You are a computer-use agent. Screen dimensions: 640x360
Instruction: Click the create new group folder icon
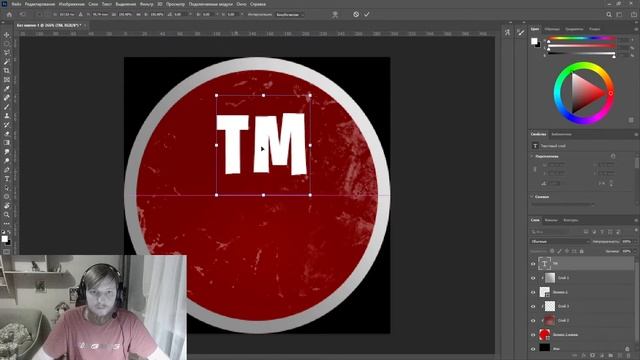(x=611, y=356)
